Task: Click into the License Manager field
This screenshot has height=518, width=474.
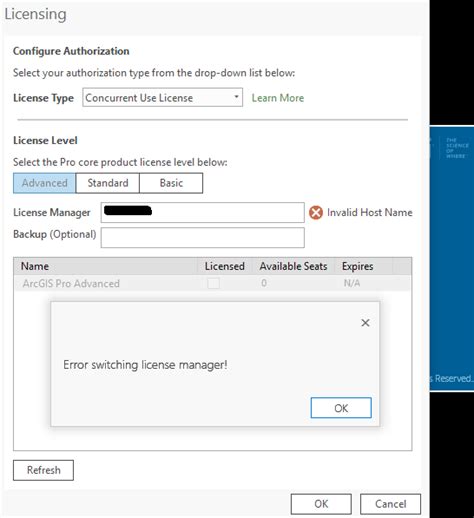Action: [x=202, y=212]
